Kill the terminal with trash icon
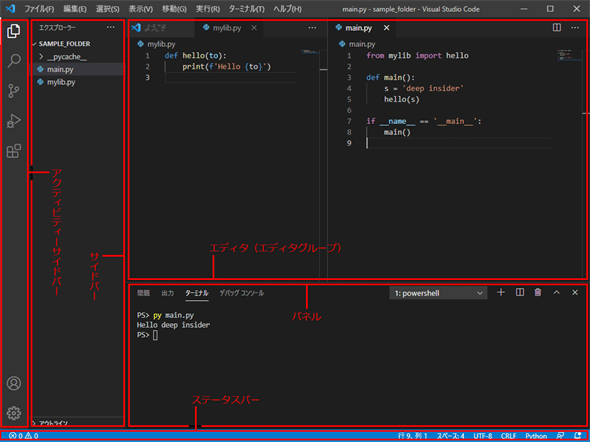 click(x=538, y=292)
